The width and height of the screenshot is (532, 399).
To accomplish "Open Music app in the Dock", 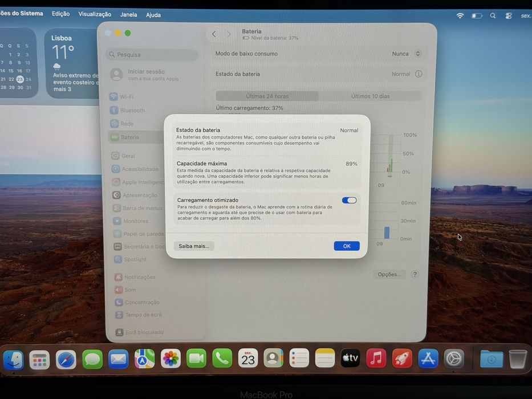I will coord(376,358).
